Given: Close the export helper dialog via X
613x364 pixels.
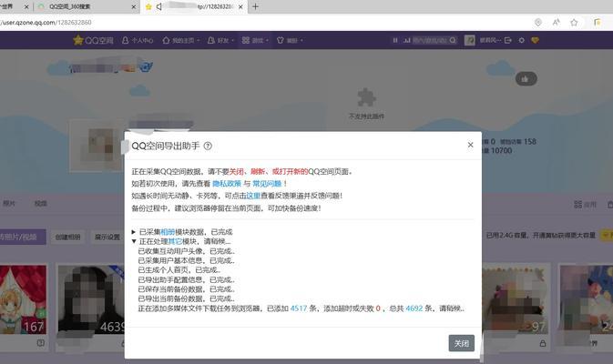Looking at the screenshot, I should (x=470, y=145).
